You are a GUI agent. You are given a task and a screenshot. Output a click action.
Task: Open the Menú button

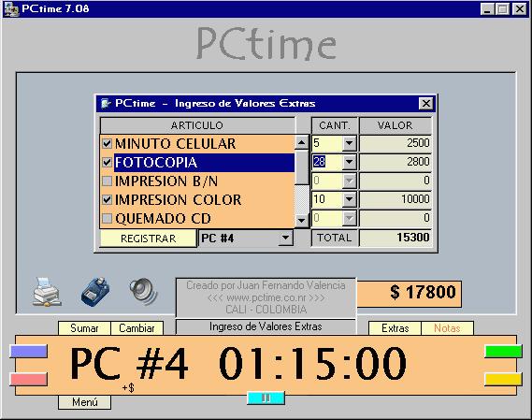pos(84,402)
